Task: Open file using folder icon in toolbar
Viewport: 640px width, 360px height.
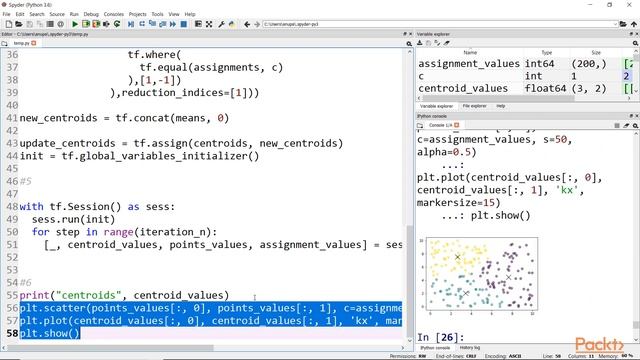Action: (19, 24)
